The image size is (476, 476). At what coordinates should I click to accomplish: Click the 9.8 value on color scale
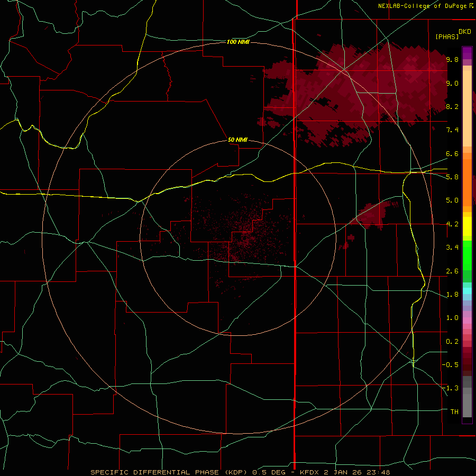[x=452, y=59]
